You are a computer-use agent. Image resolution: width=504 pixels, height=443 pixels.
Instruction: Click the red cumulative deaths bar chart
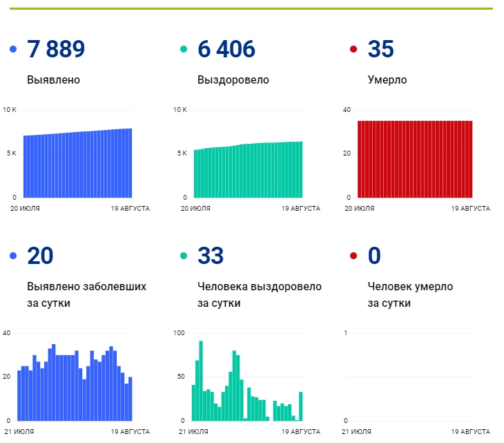(x=415, y=159)
